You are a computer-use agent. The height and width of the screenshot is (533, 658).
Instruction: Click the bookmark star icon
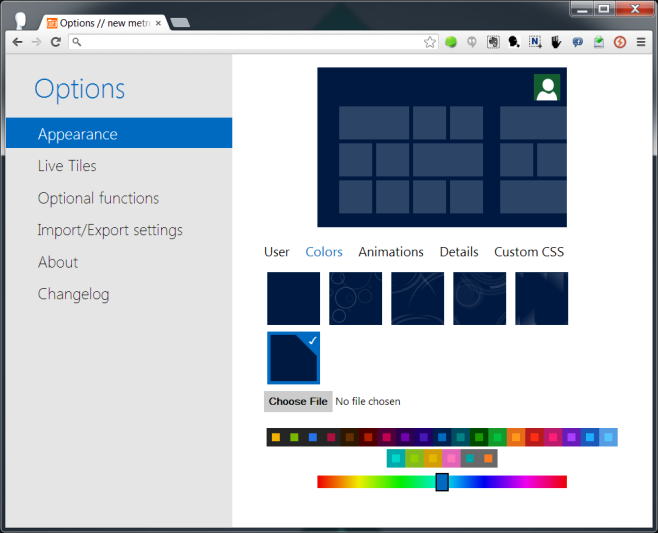430,42
